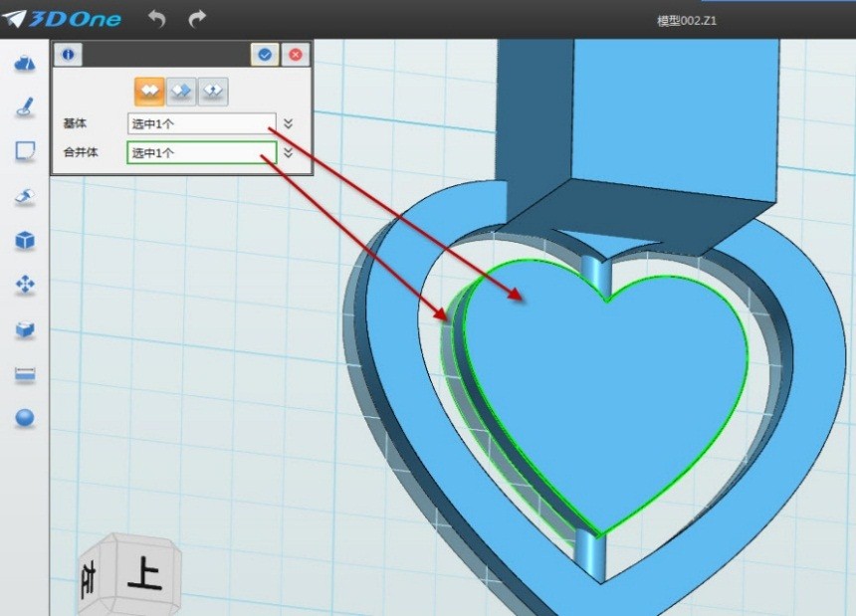
Task: Click the 上 face of view cube
Action: tap(145, 574)
